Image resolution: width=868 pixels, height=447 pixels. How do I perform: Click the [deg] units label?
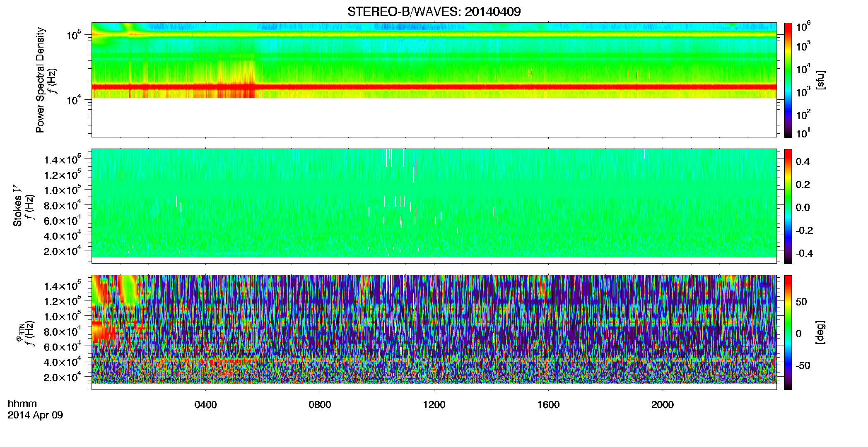820,332
